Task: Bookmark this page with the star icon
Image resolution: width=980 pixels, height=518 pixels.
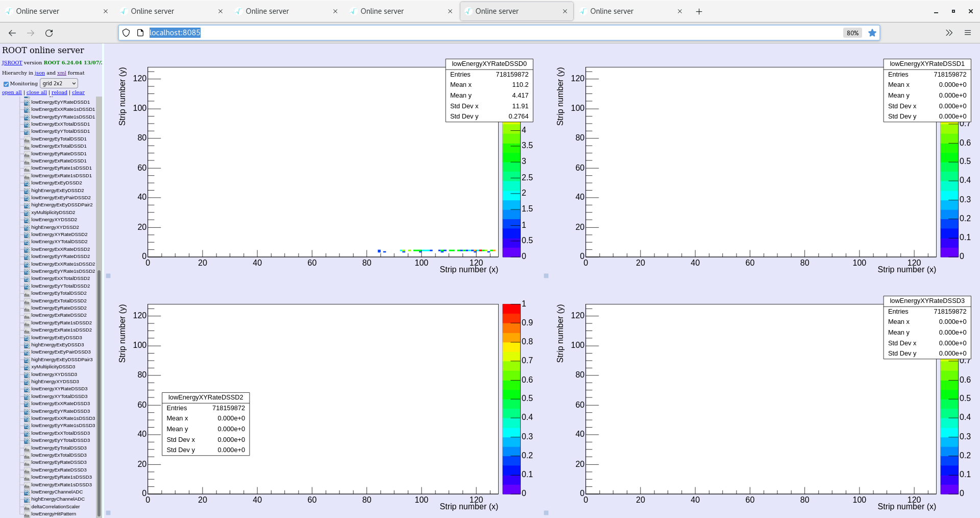Action: tap(872, 33)
